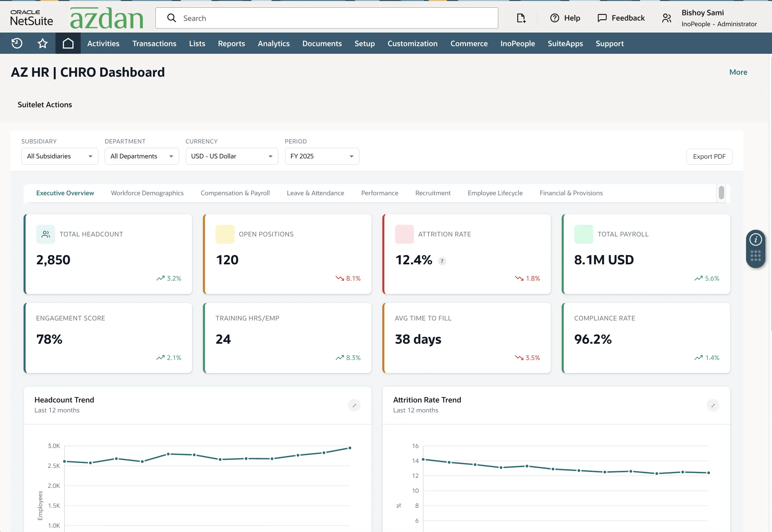
Task: Click the Export PDF button
Action: pyautogui.click(x=709, y=156)
